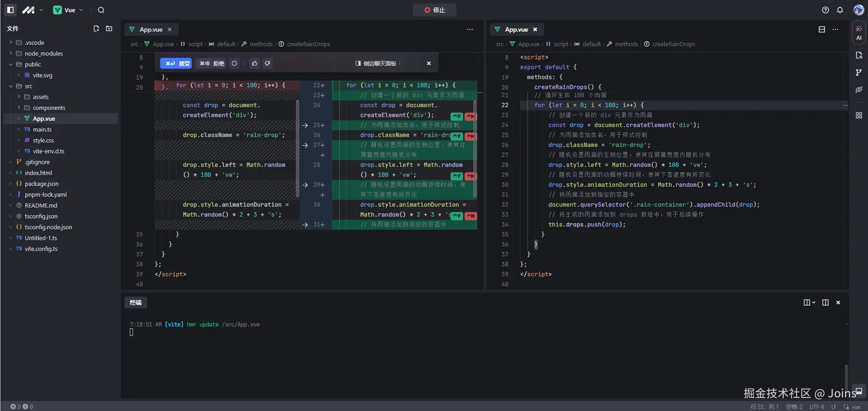868x411 pixels.
Task: Select App.vue in file tree
Action: tap(61, 118)
